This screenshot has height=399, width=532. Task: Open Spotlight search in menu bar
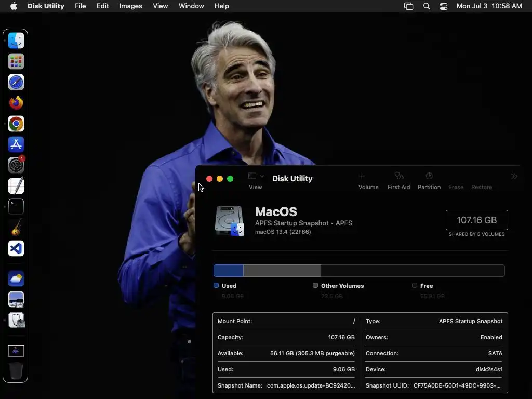coord(427,6)
